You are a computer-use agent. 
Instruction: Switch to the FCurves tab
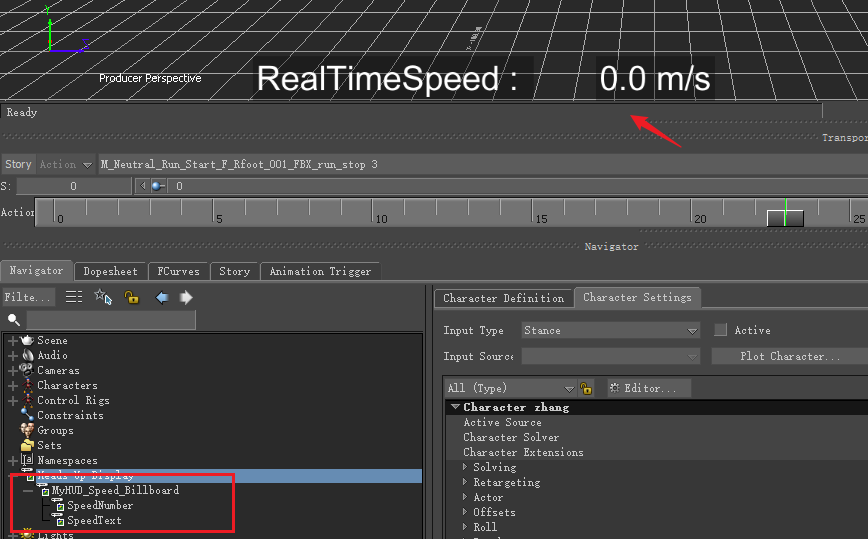[180, 271]
